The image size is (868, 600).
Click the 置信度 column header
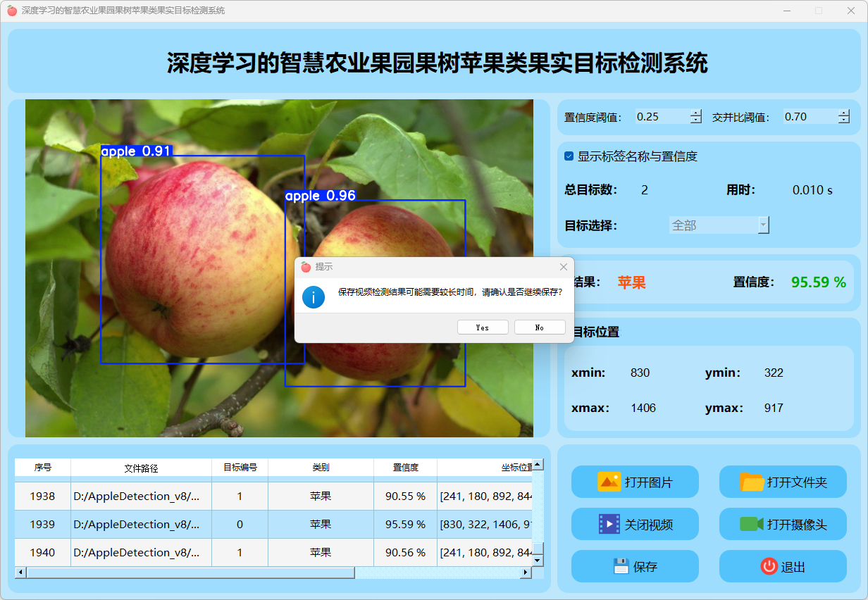click(405, 468)
